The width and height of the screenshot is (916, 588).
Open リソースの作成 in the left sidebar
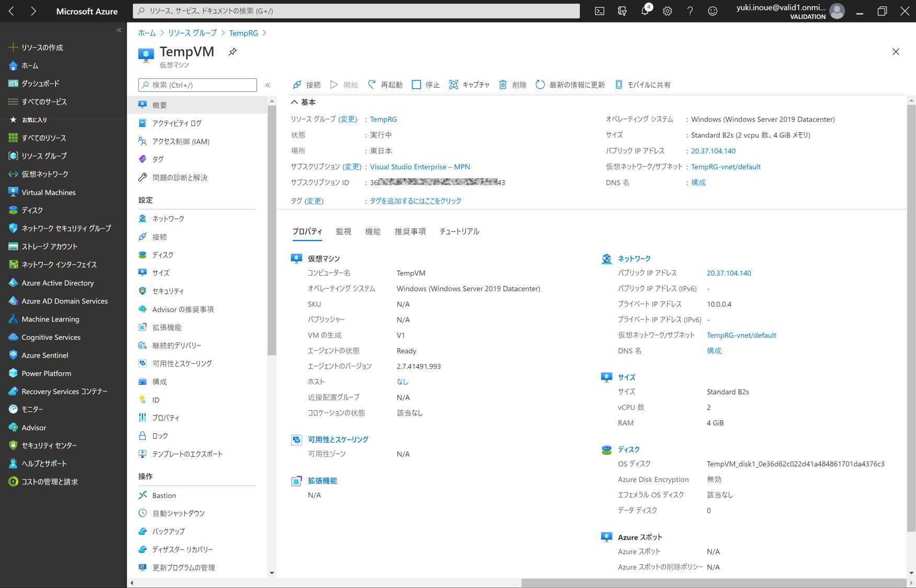36,48
